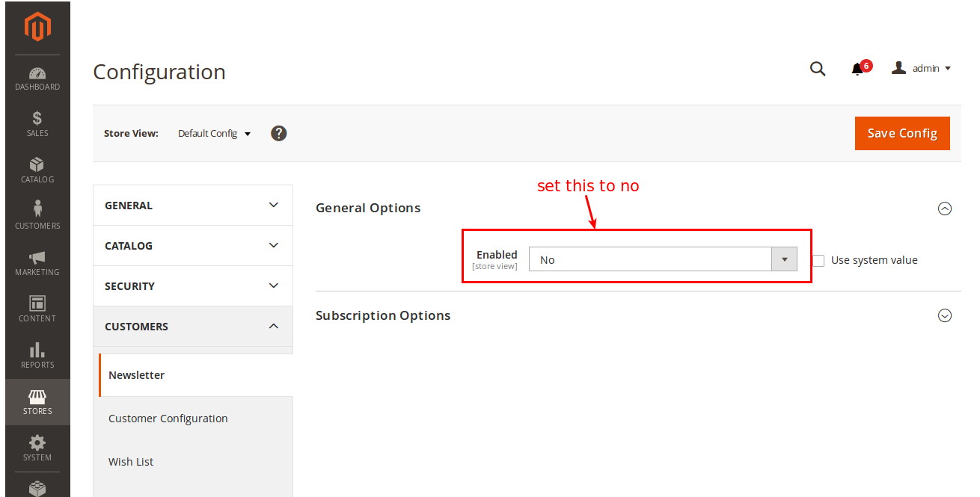This screenshot has width=980, height=497.
Task: Click the System gear icon in sidebar
Action: tap(37, 448)
